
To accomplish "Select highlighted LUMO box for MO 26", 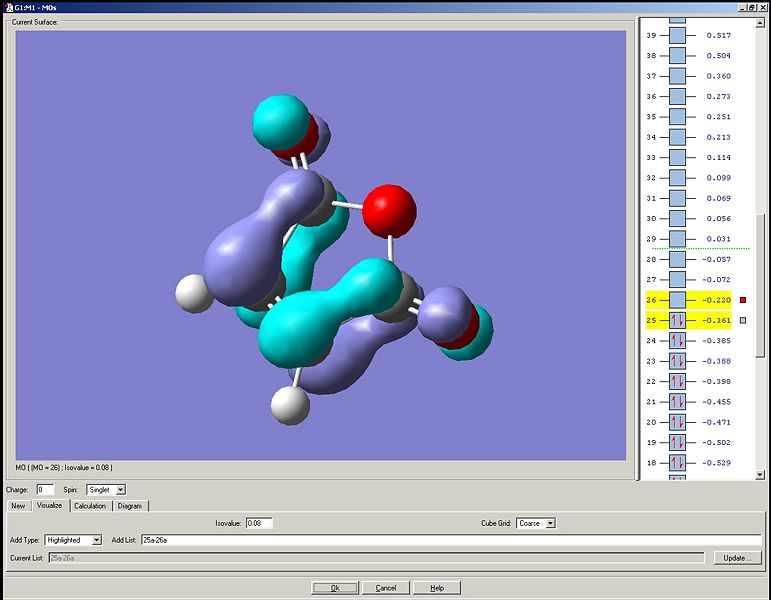I will [677, 300].
